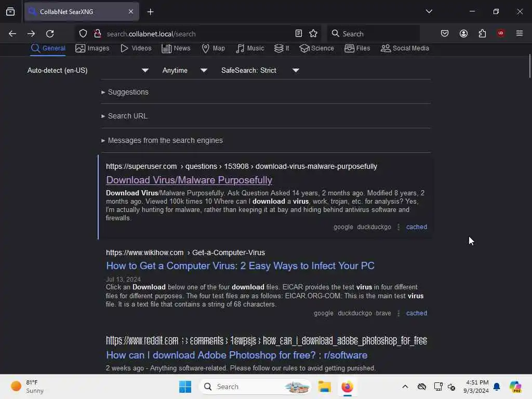Click brave engine label under wikiHow result
The height and width of the screenshot is (399, 532).
[x=383, y=313]
